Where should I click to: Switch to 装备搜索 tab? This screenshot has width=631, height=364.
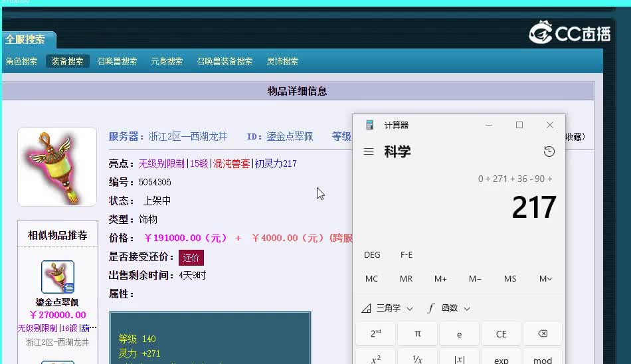(67, 61)
